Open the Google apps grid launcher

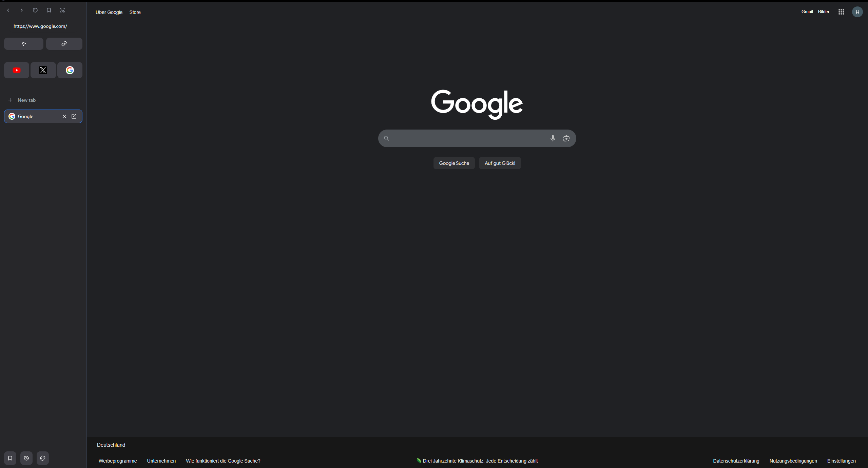841,12
